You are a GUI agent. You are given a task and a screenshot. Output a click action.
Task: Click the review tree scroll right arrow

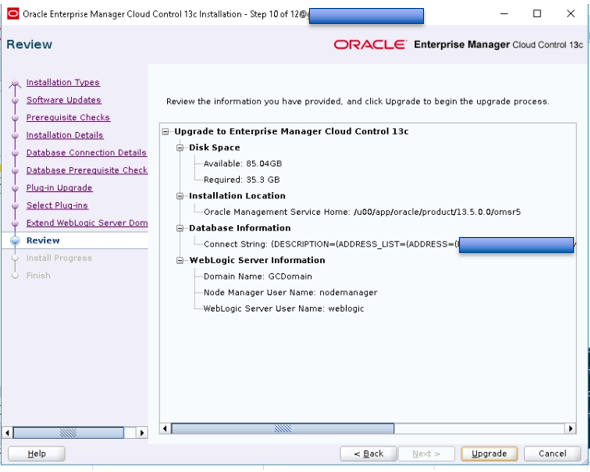coord(570,428)
